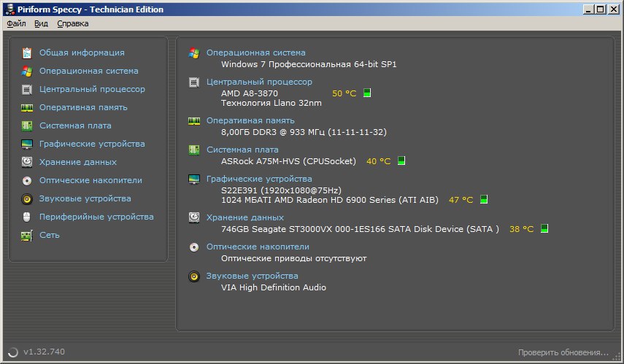Click the GPU temperature green indicator
Viewport: 624px width, 364px height.
coord(484,199)
